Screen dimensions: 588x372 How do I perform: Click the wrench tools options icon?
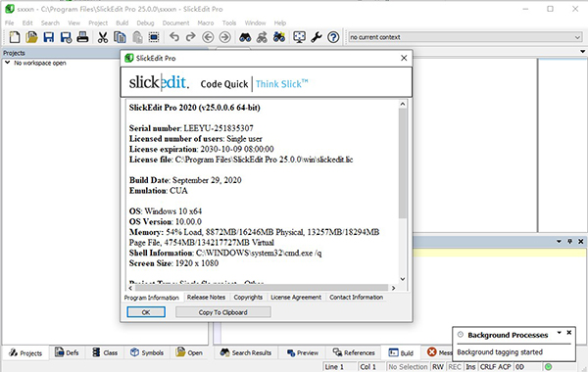tap(317, 37)
